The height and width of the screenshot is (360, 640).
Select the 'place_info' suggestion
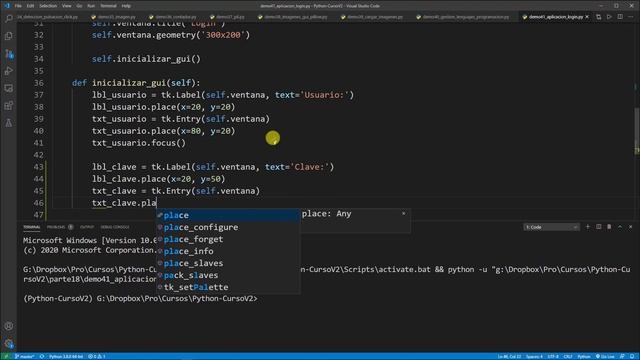point(228,251)
